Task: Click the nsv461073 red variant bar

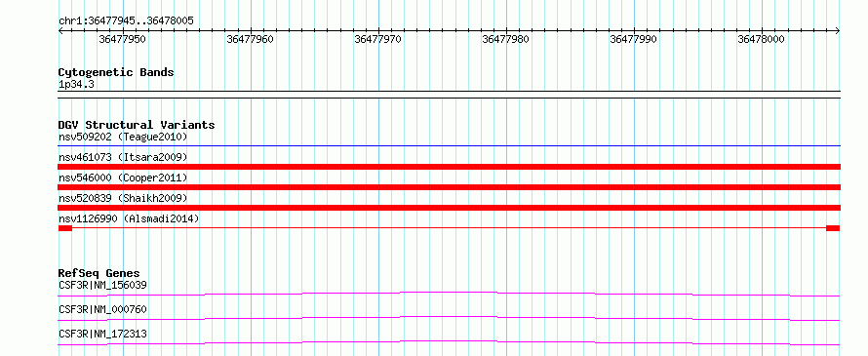Action: (449, 167)
